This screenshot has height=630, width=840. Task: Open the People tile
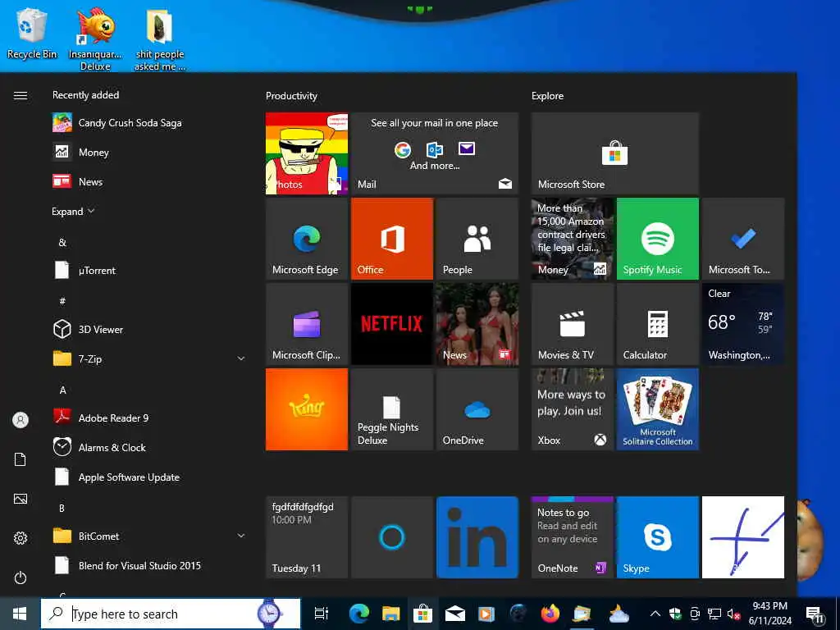(477, 239)
